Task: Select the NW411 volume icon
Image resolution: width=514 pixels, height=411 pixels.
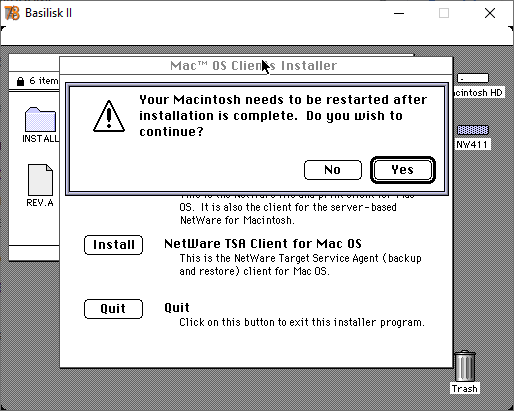Action: point(473,130)
